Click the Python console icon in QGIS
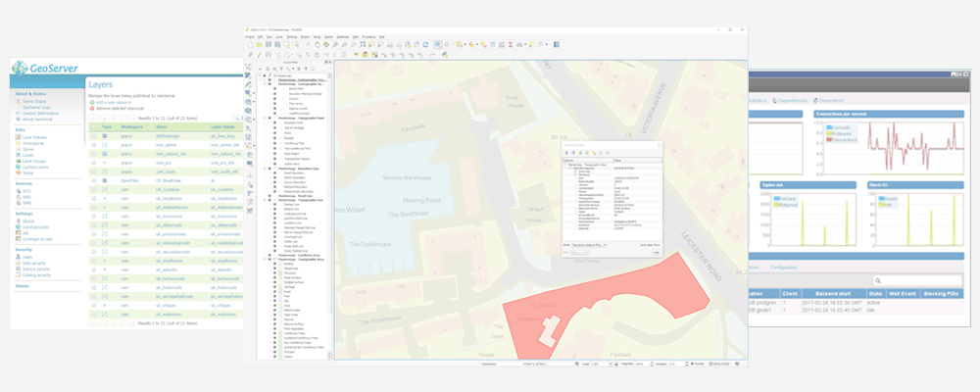 click(x=444, y=55)
